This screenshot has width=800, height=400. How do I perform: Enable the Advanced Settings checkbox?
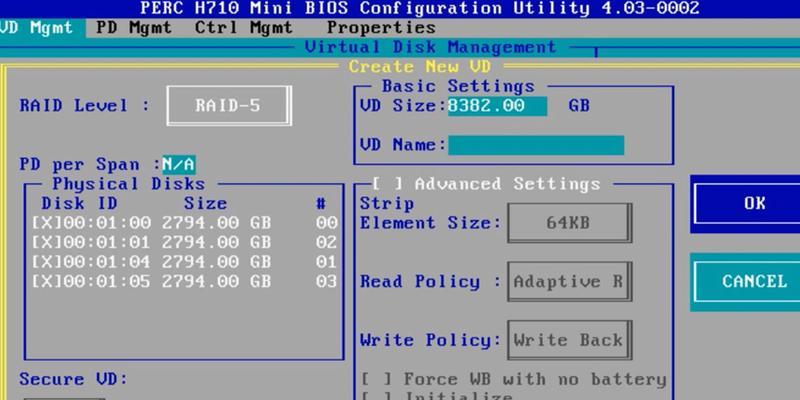(x=388, y=184)
